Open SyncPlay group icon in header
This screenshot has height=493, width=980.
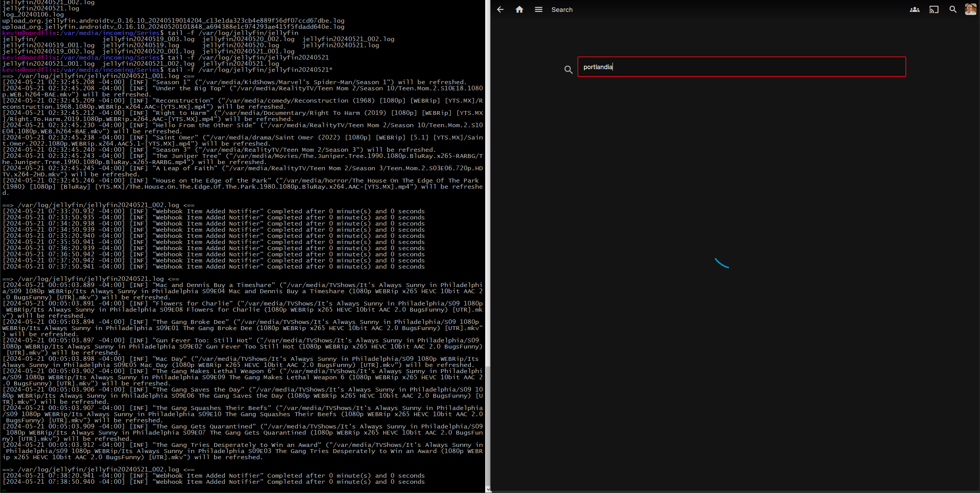[915, 10]
